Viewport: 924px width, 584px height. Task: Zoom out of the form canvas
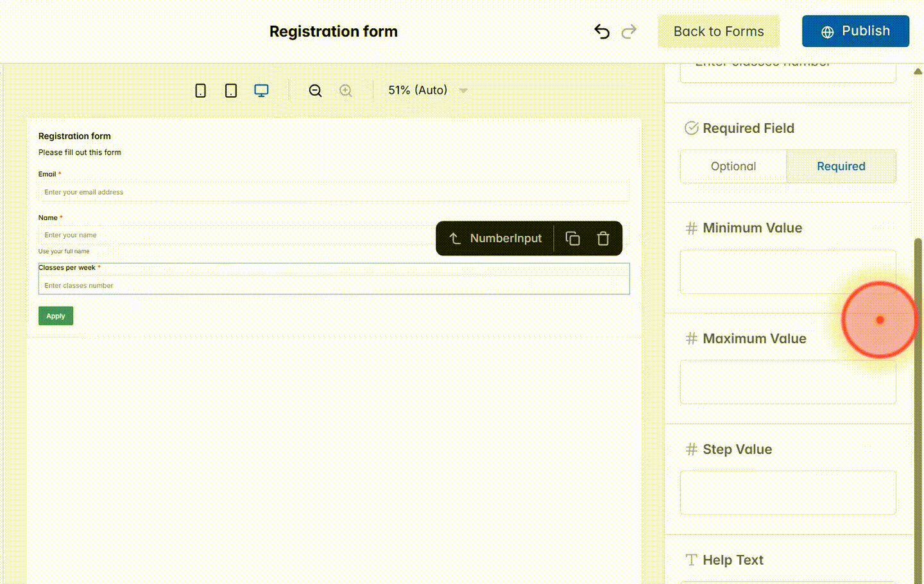click(x=315, y=90)
